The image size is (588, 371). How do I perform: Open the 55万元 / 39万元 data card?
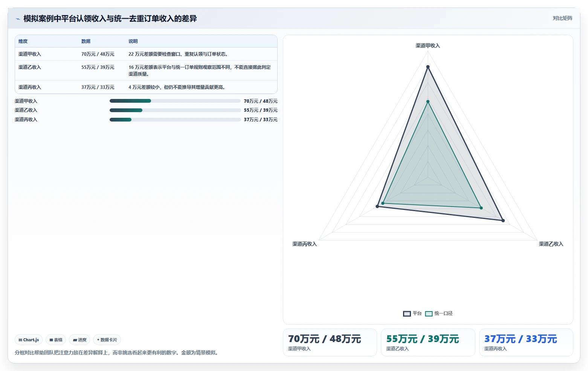point(428,342)
